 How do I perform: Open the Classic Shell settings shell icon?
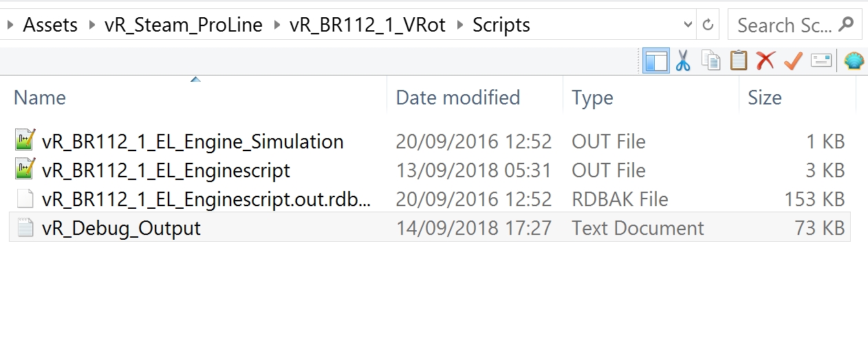pyautogui.click(x=854, y=61)
